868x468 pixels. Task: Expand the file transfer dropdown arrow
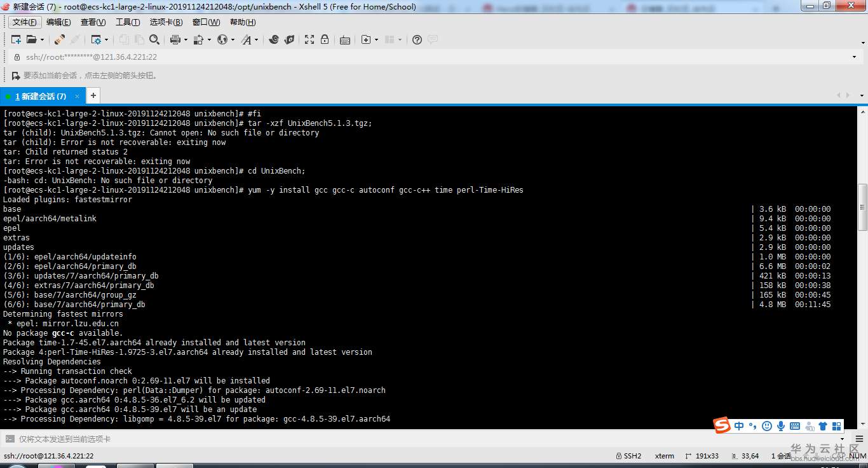[x=208, y=39]
